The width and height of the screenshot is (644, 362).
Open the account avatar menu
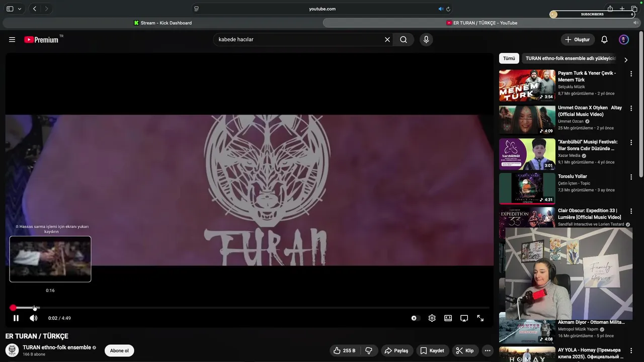point(624,40)
